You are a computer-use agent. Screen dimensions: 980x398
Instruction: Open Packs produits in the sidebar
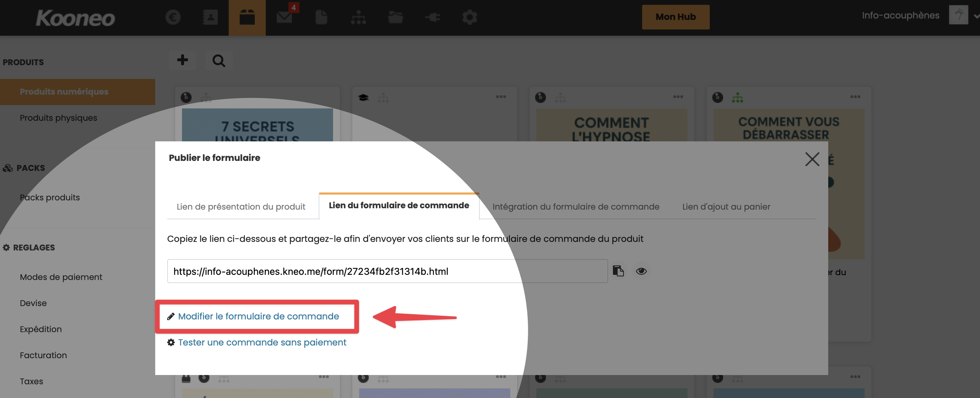[x=50, y=197]
